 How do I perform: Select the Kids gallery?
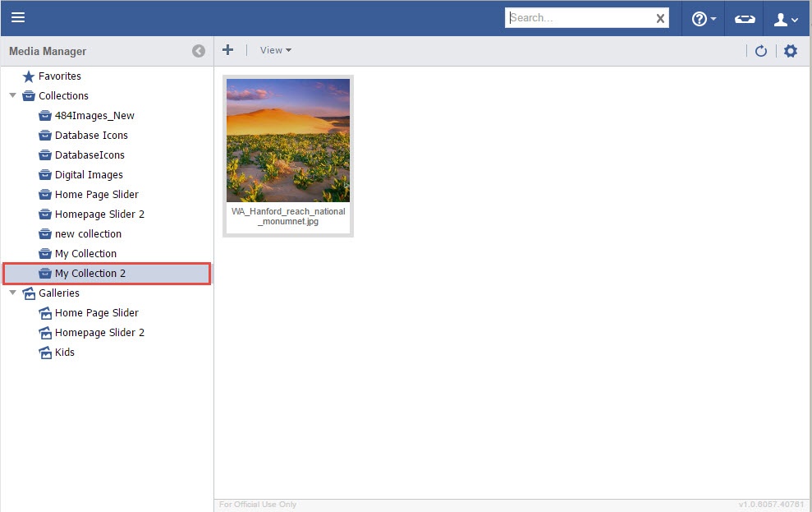[64, 353]
